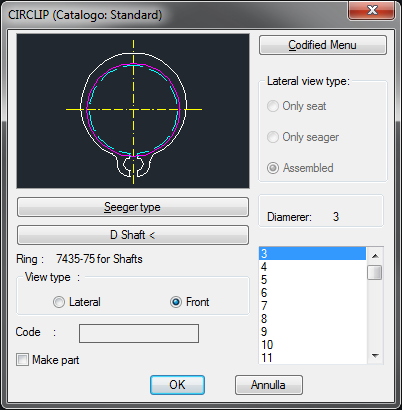Image resolution: width=402 pixels, height=410 pixels.
Task: Pick diameter 8 from the list
Action: tap(312, 319)
